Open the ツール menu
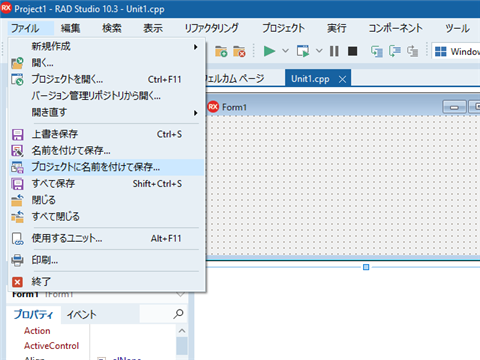The width and height of the screenshot is (480, 360). [x=457, y=28]
